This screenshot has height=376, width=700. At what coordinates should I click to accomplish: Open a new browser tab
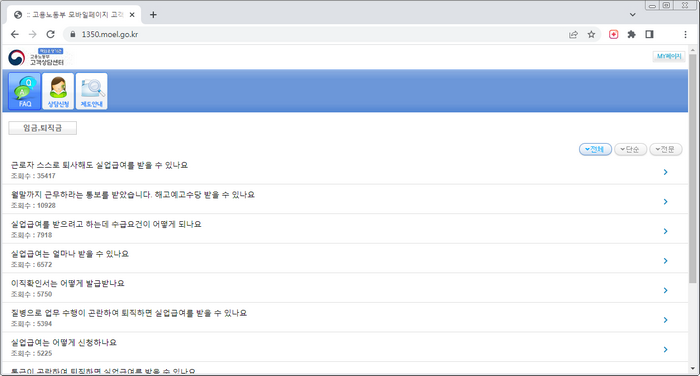click(153, 15)
